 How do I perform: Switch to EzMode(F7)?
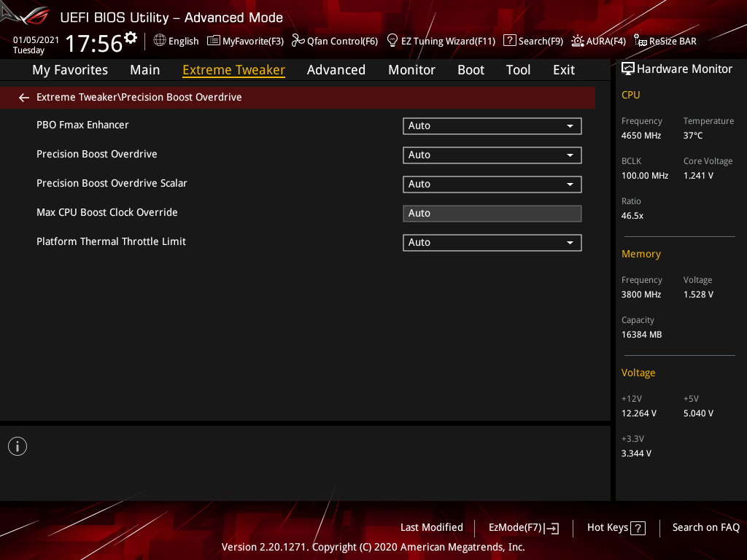(516, 528)
